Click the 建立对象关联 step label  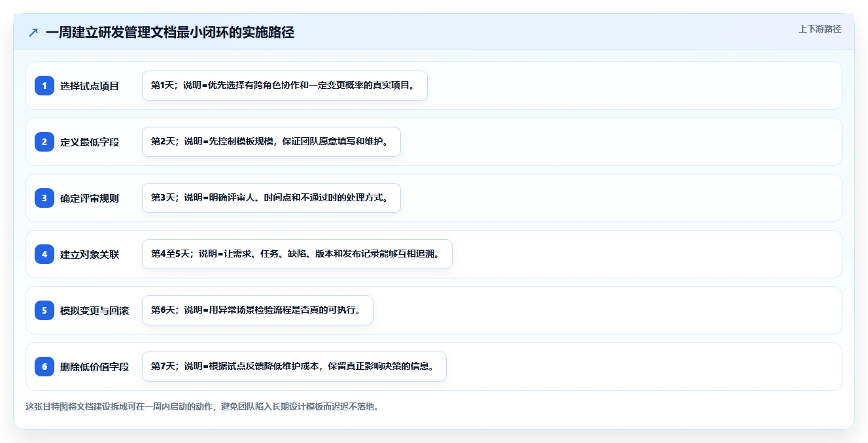coord(90,254)
